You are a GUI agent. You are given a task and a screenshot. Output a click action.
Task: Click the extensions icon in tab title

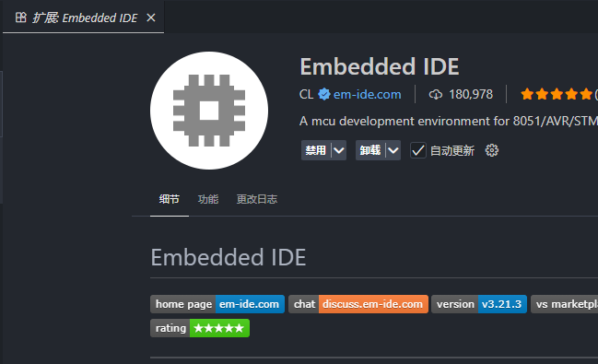tap(21, 18)
